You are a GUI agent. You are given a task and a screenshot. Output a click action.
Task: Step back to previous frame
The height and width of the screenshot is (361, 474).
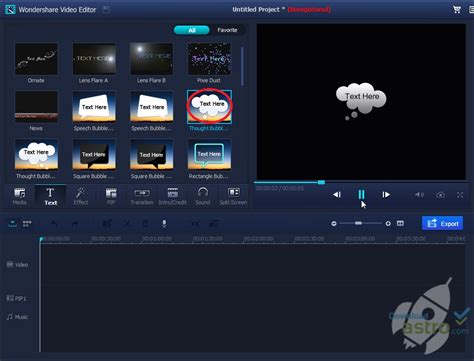pos(337,194)
